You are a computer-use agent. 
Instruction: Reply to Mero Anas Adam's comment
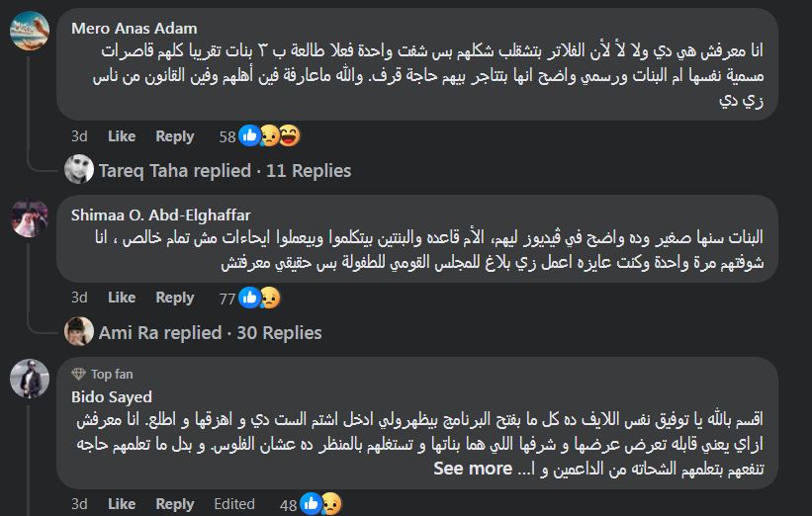pyautogui.click(x=175, y=136)
